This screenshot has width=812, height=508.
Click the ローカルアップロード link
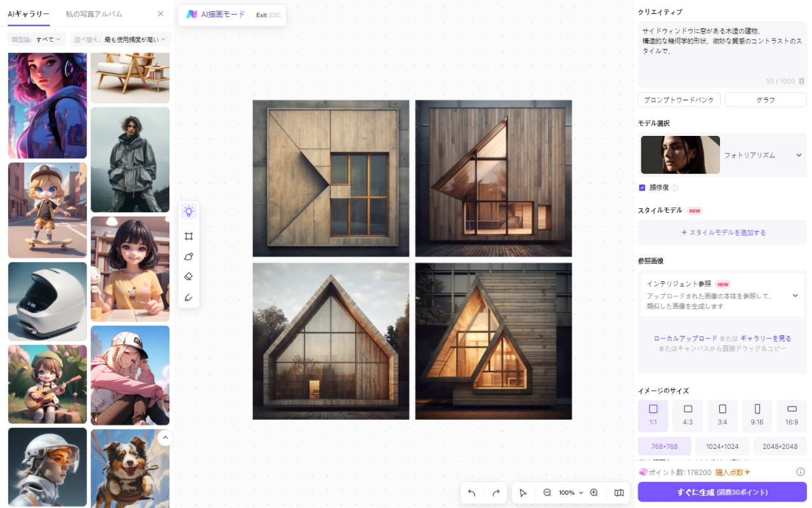pos(685,338)
